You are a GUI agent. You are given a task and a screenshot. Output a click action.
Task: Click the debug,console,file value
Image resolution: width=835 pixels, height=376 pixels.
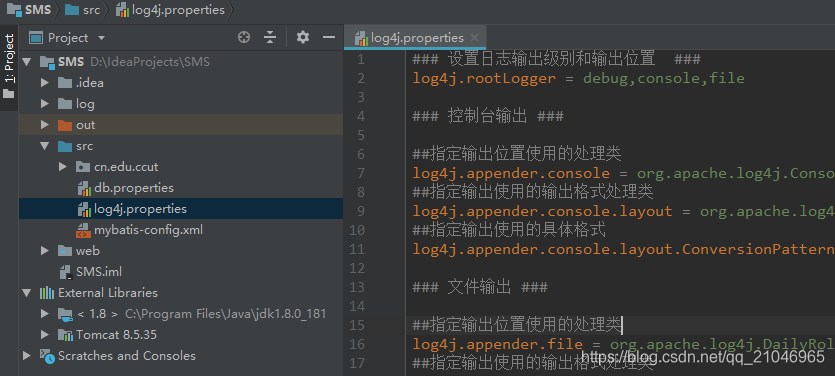tap(664, 78)
